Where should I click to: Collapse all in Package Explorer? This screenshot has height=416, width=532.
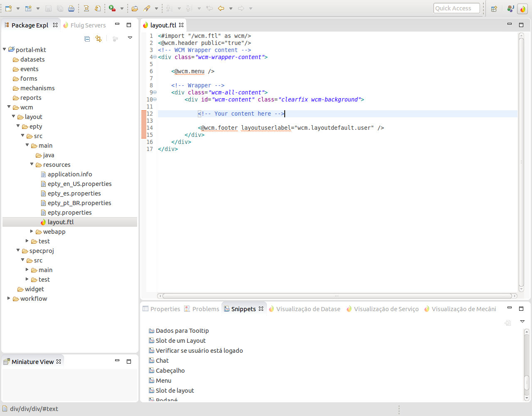pos(87,39)
